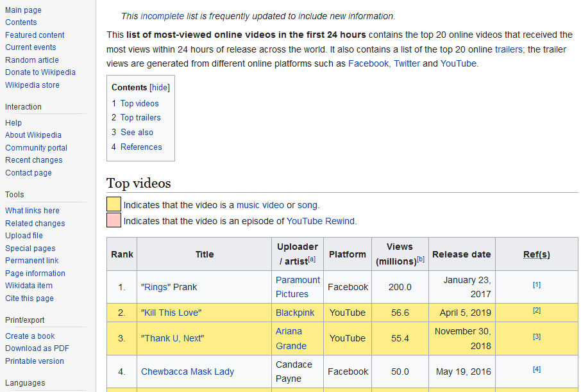Open Chewbacca Mask Lady article
This screenshot has height=392, width=581.
tap(187, 372)
